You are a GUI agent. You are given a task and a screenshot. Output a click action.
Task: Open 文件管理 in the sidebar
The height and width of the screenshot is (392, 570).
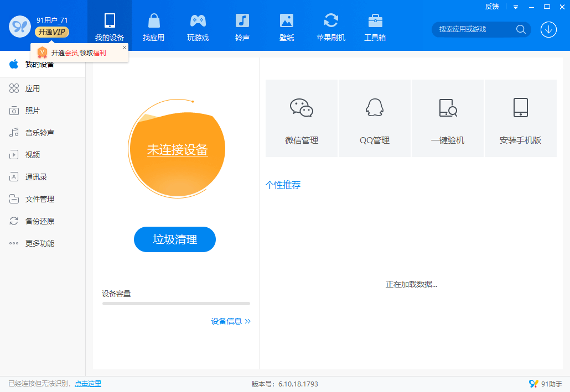coord(39,199)
